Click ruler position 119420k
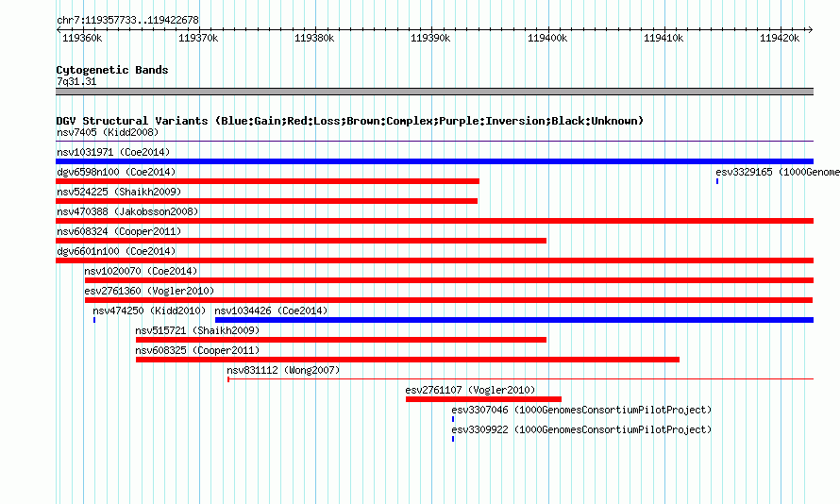This screenshot has height=504, width=840. coord(780,38)
